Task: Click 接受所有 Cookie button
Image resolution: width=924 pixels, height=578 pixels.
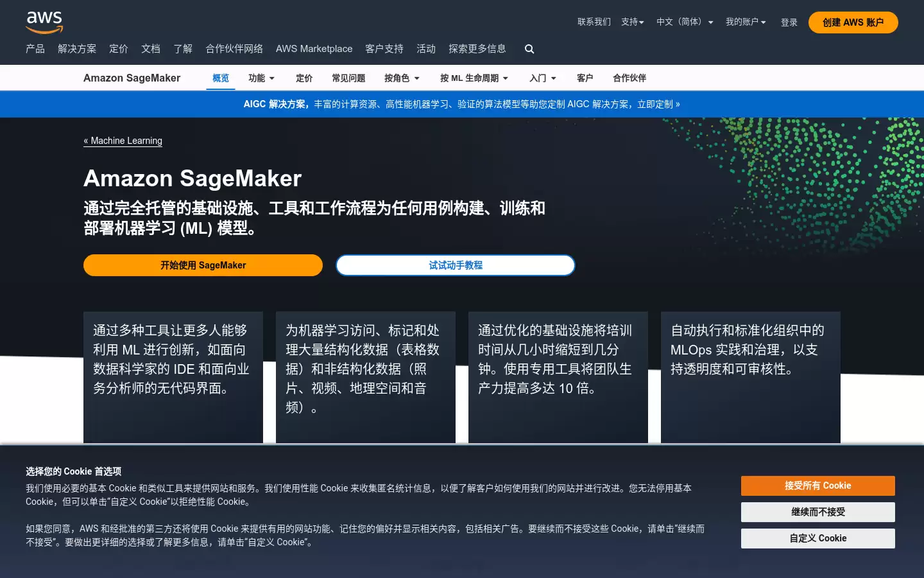Action: tap(818, 486)
